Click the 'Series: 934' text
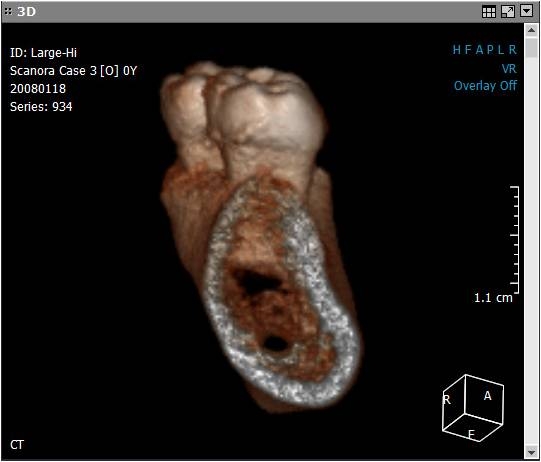Image resolution: width=541 pixels, height=462 pixels. (x=41, y=107)
